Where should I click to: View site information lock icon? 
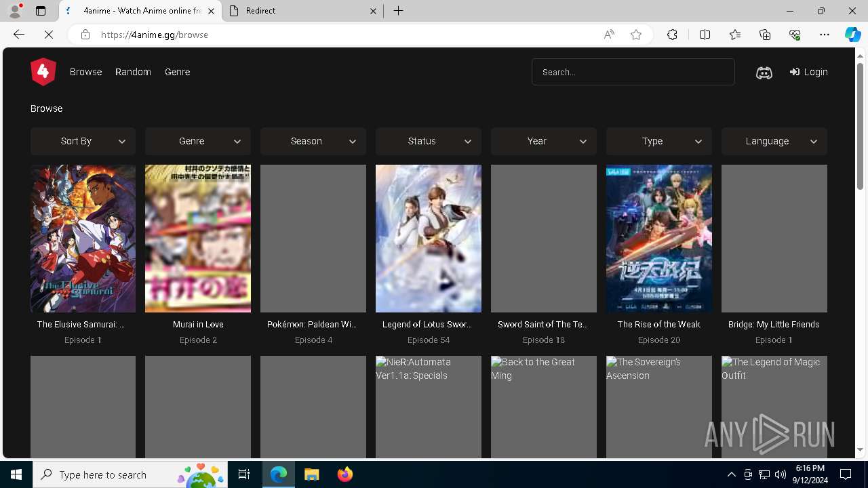tap(85, 35)
